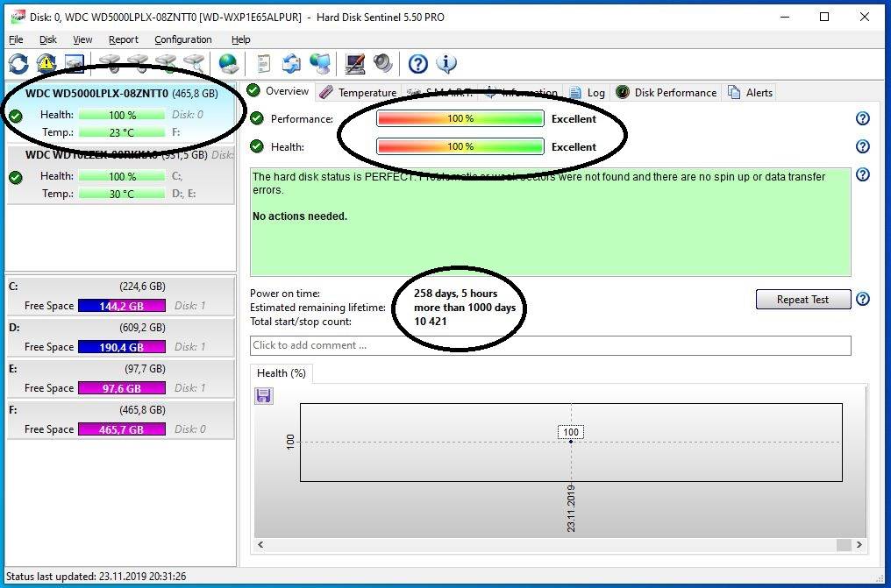Viewport: 891px width, 588px height.
Task: Click the 23.11.2019 date label on graph
Action: tap(571, 508)
